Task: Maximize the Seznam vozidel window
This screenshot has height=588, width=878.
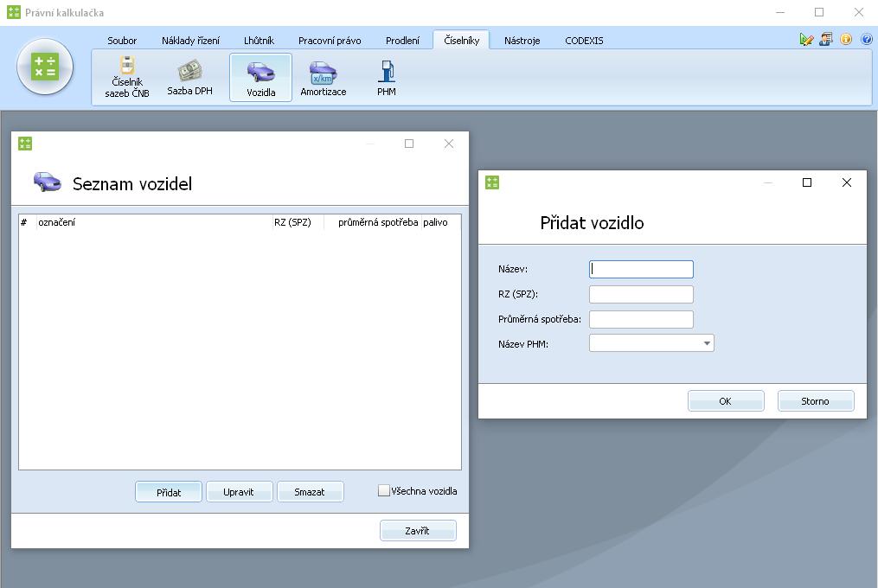Action: [409, 144]
